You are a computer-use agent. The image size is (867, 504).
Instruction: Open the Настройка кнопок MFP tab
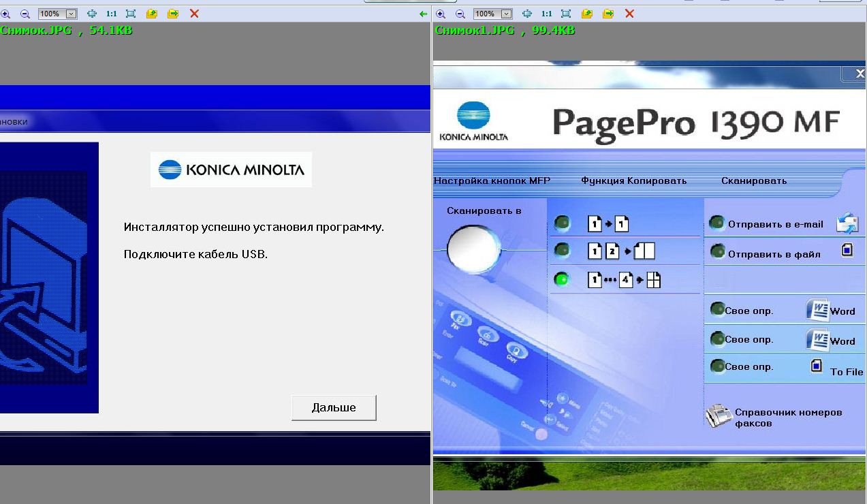pos(492,181)
